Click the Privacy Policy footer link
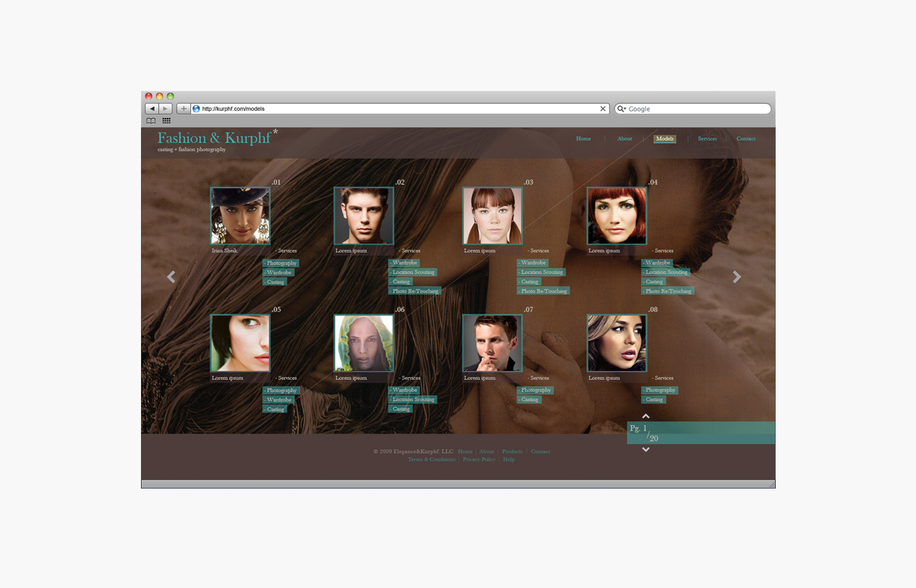Image resolution: width=916 pixels, height=588 pixels. (x=479, y=459)
